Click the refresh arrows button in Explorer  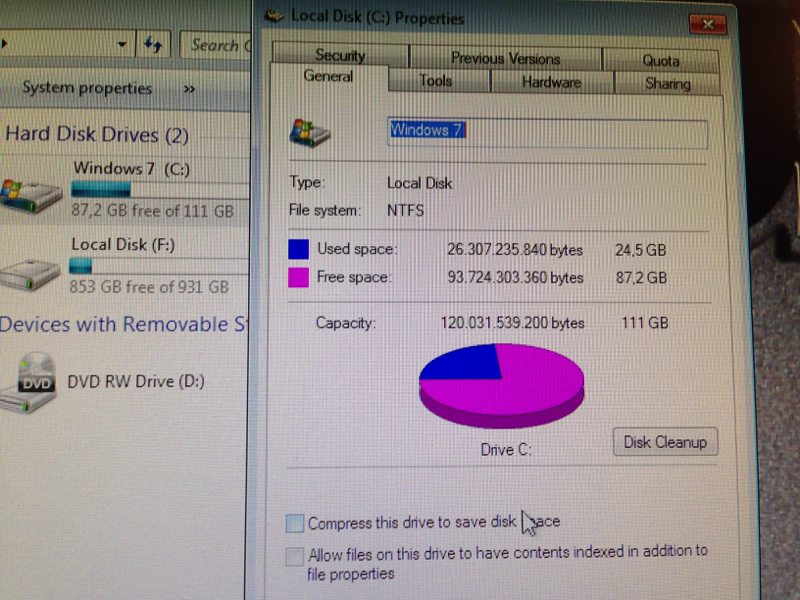tap(153, 45)
